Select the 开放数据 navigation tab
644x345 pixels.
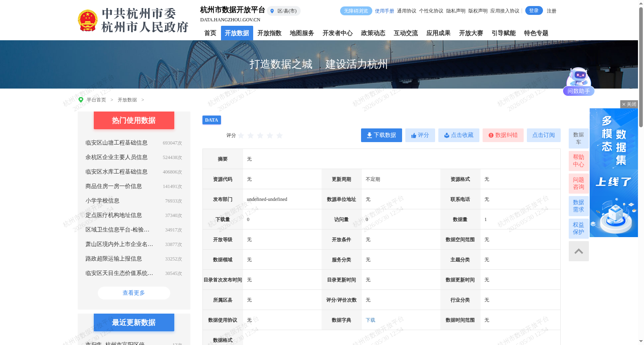[237, 33]
